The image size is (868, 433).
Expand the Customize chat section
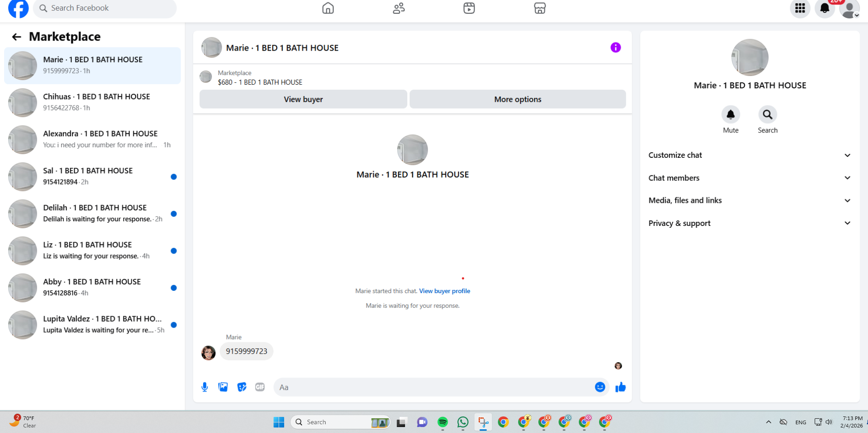pos(750,155)
